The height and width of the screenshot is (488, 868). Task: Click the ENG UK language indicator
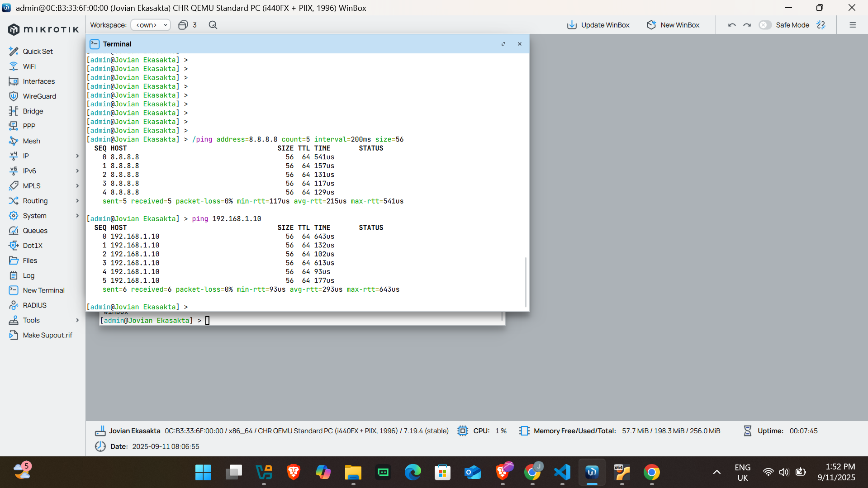pyautogui.click(x=742, y=472)
